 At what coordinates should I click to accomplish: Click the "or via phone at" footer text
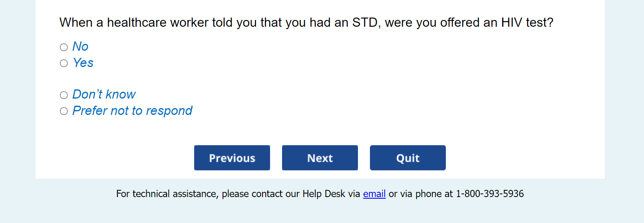(x=421, y=194)
